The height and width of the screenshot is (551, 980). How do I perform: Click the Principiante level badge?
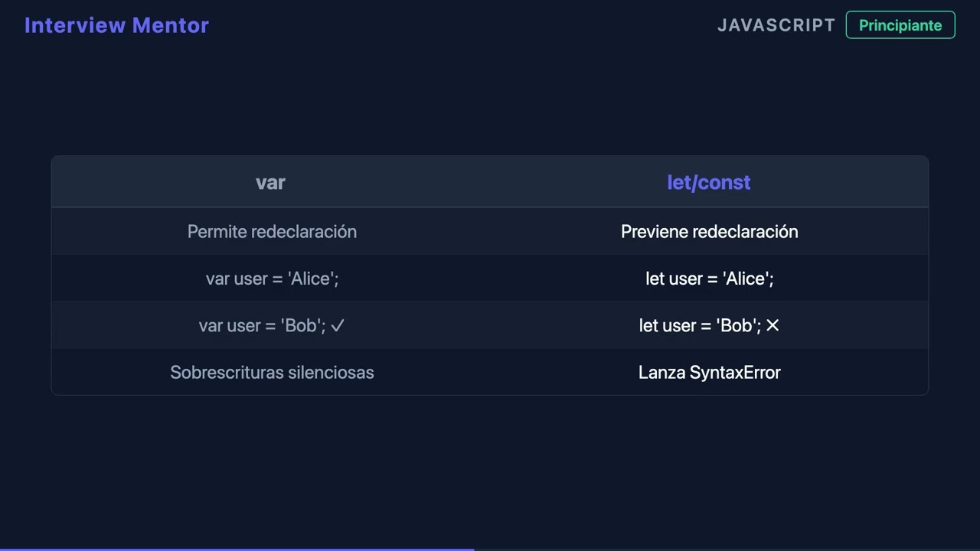(900, 25)
